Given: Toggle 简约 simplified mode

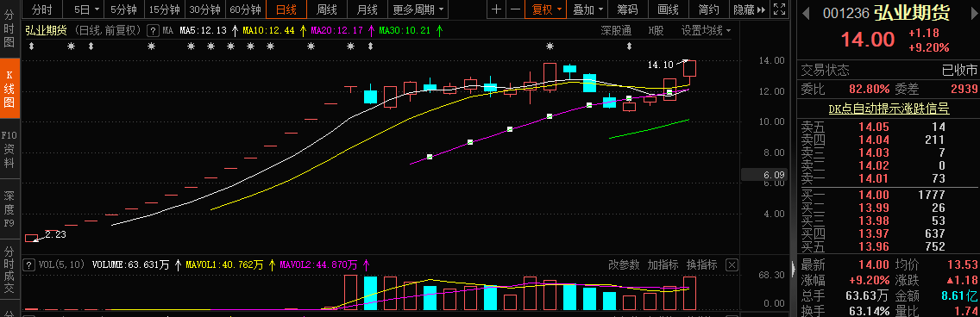Looking at the screenshot, I should (x=709, y=9).
